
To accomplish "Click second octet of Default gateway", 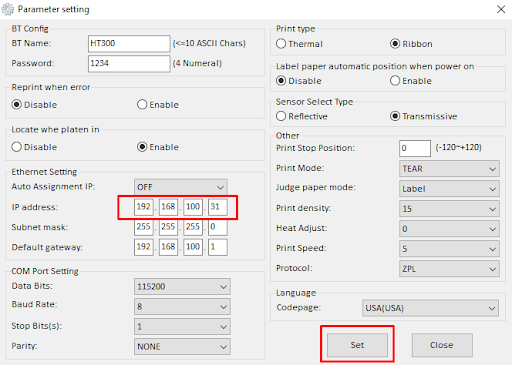I will coord(168,247).
